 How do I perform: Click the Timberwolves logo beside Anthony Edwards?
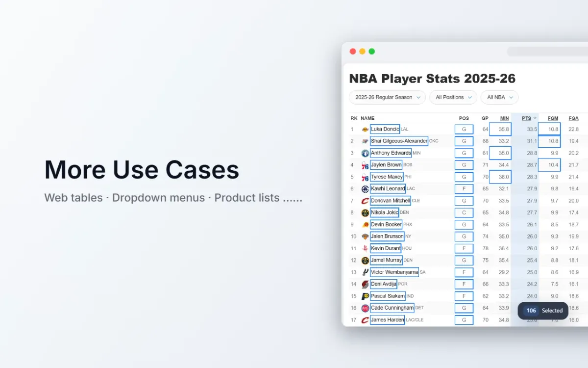(365, 153)
